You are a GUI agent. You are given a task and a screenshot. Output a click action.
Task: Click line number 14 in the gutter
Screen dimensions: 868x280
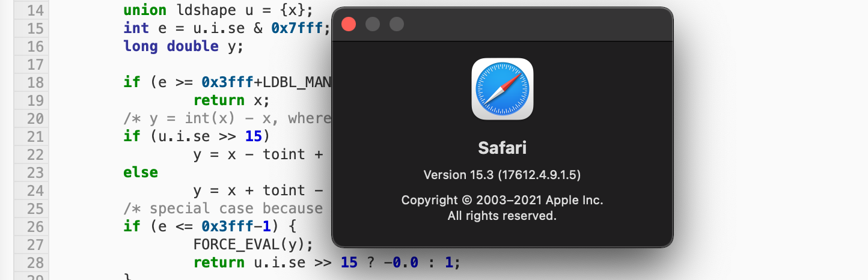point(35,10)
